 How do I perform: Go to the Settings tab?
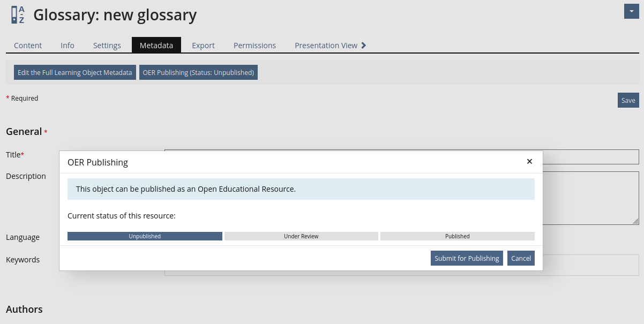tap(107, 46)
